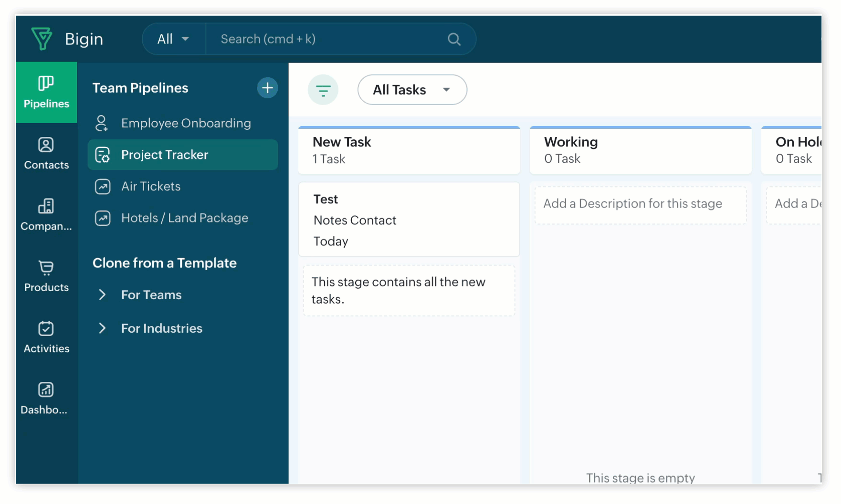Add a new team pipeline with plus icon
841x504 pixels.
pos(267,88)
